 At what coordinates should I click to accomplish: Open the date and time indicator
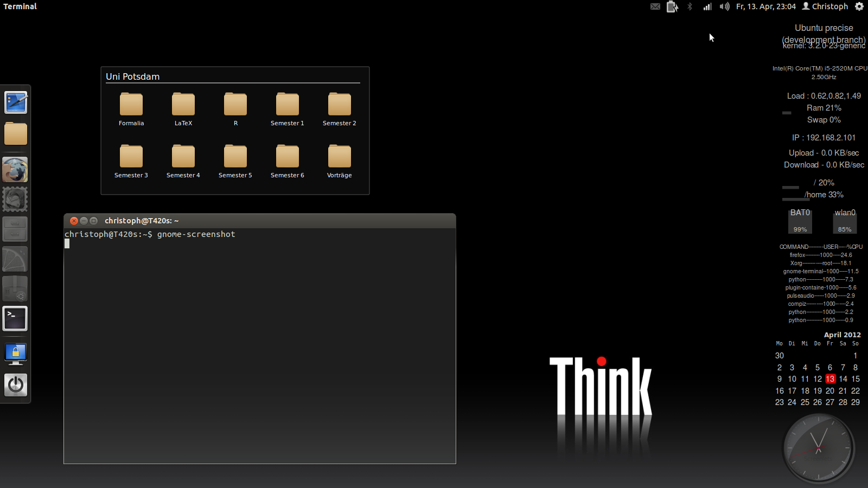click(765, 7)
